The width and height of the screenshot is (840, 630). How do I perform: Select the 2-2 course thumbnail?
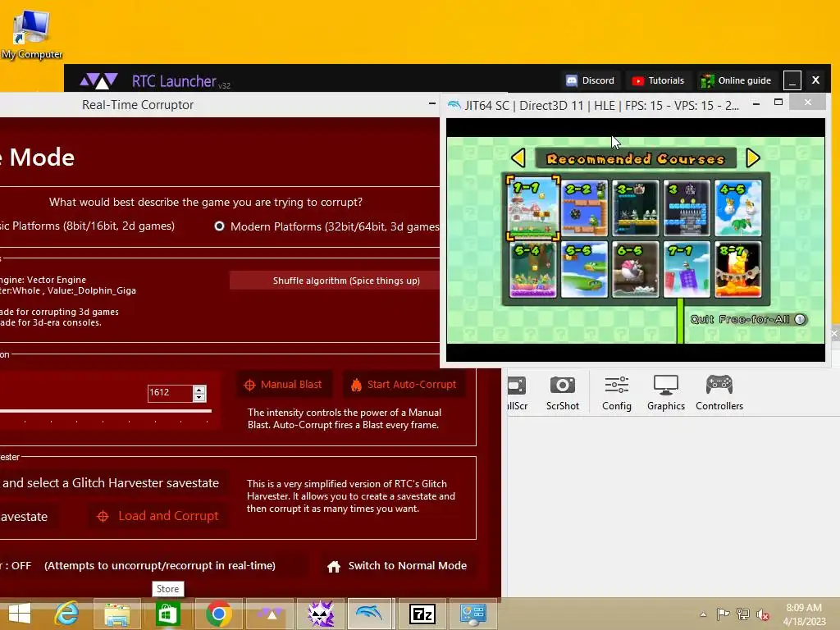(584, 208)
